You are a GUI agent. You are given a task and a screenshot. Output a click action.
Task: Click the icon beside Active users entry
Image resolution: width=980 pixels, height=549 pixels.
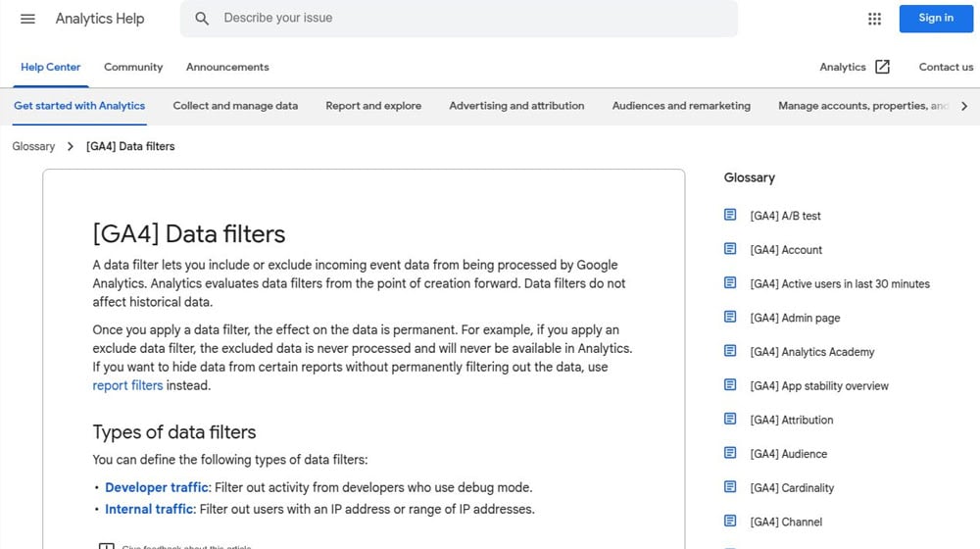point(730,282)
